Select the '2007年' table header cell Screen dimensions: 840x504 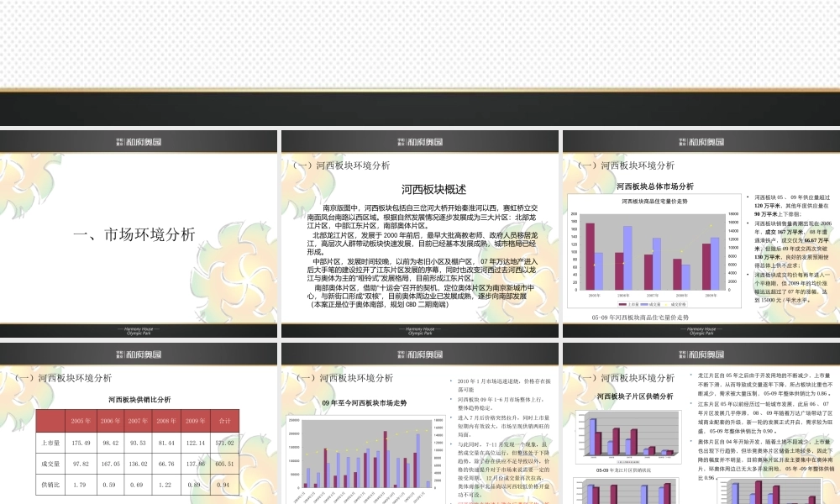pos(139,421)
